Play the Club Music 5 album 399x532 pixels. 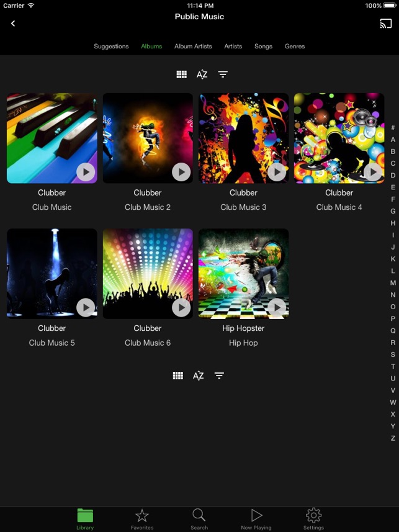(x=86, y=307)
